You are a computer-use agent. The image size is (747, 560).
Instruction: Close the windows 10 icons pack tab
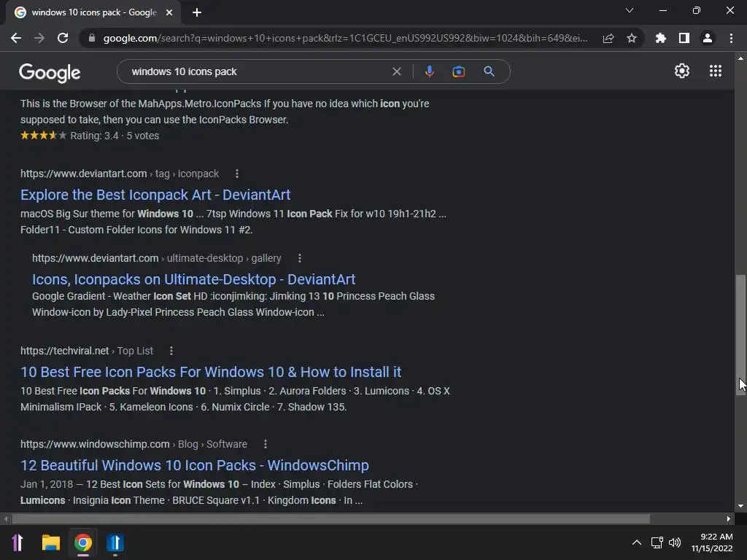point(169,12)
